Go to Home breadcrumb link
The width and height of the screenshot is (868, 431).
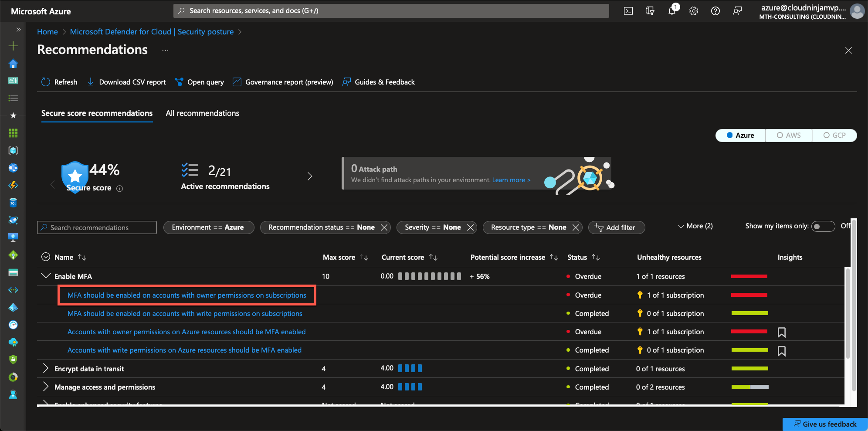[47, 32]
